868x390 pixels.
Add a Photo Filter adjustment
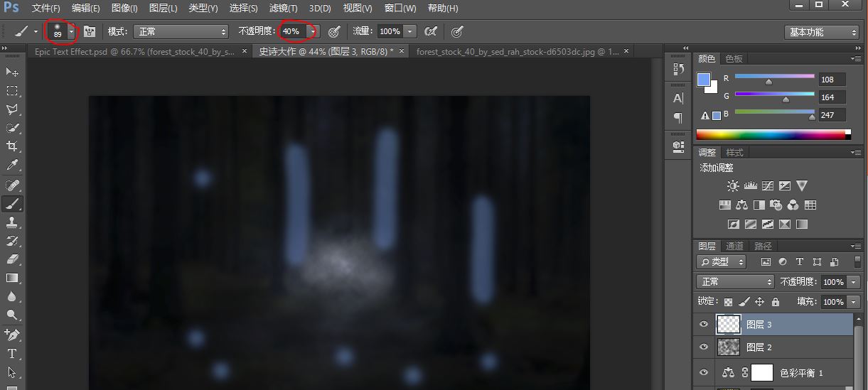click(x=776, y=205)
